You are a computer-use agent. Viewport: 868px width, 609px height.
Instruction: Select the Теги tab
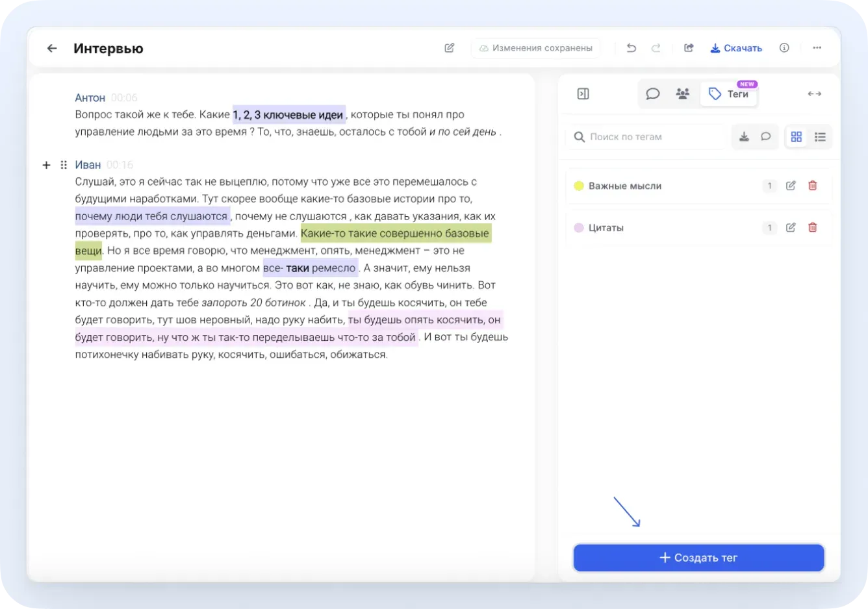729,94
